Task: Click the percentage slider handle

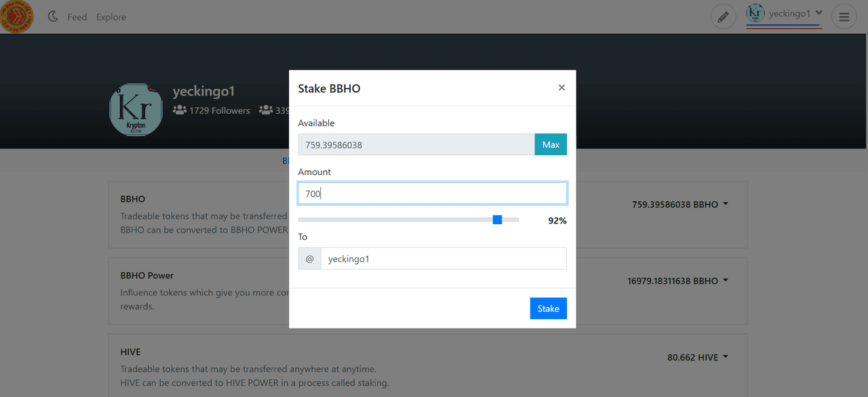Action: [x=497, y=220]
